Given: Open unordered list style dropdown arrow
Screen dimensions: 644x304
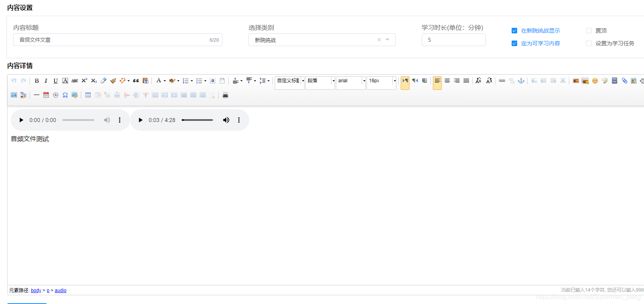Looking at the screenshot, I should click(x=205, y=81).
